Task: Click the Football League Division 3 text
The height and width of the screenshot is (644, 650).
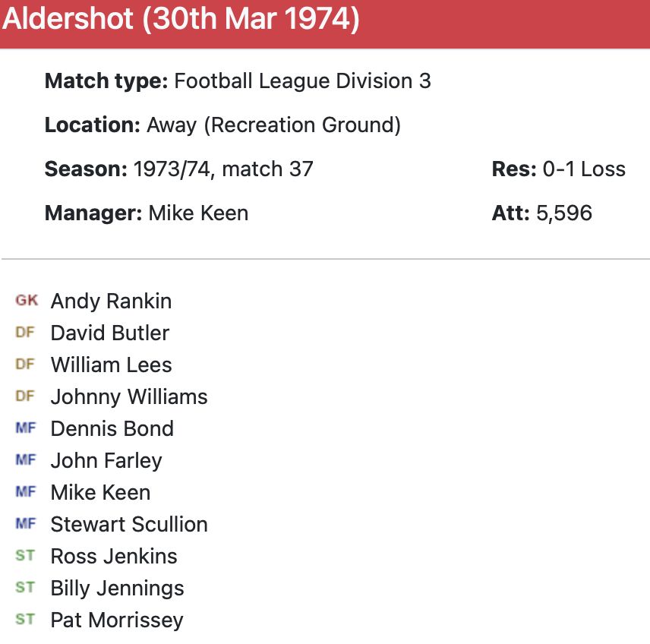Action: 302,81
